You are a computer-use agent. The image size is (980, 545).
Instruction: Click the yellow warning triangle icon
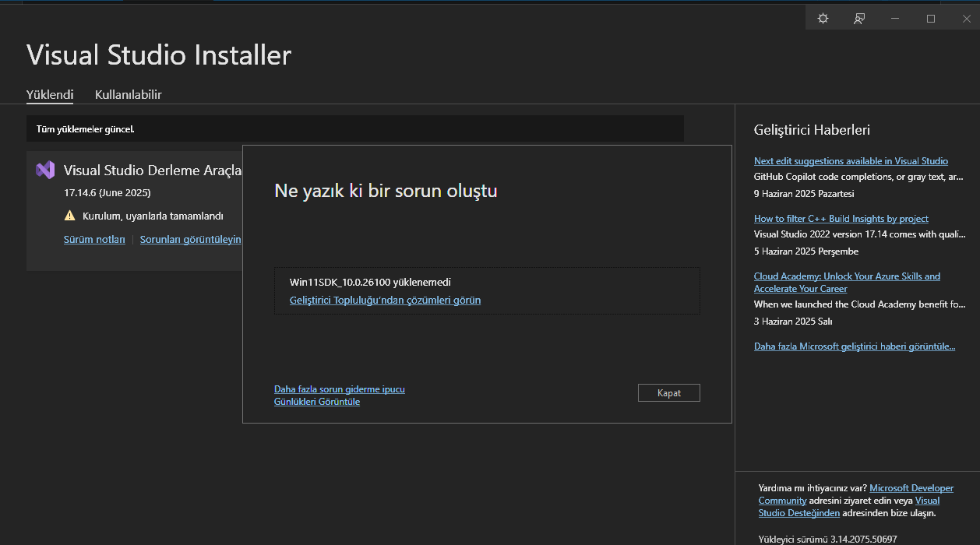pyautogui.click(x=69, y=216)
